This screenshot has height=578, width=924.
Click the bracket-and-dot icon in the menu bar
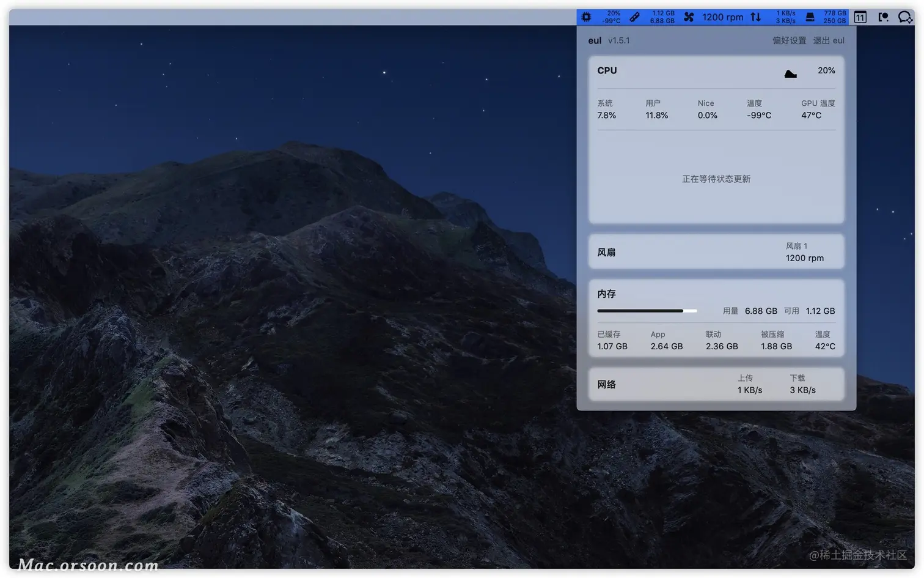point(883,17)
